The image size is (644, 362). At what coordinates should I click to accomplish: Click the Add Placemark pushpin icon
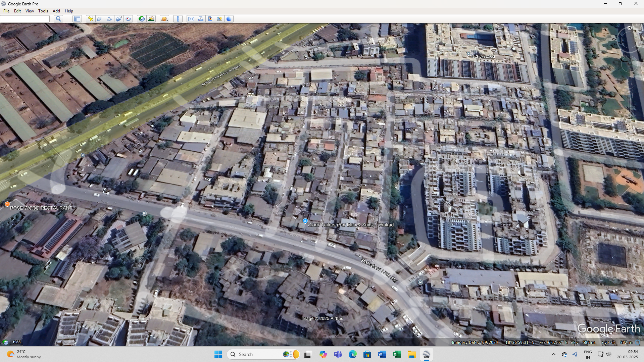(90, 19)
